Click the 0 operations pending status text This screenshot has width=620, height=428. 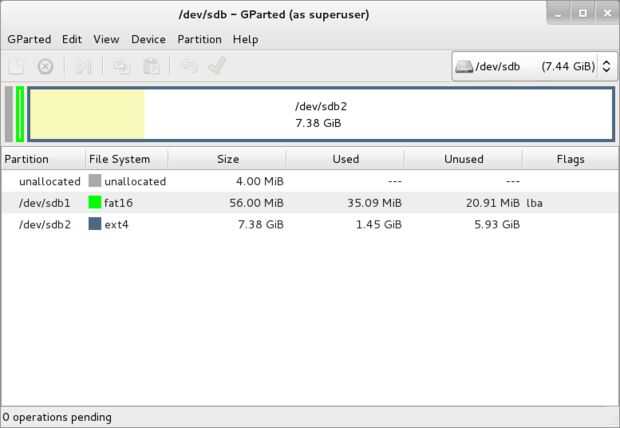(x=57, y=417)
